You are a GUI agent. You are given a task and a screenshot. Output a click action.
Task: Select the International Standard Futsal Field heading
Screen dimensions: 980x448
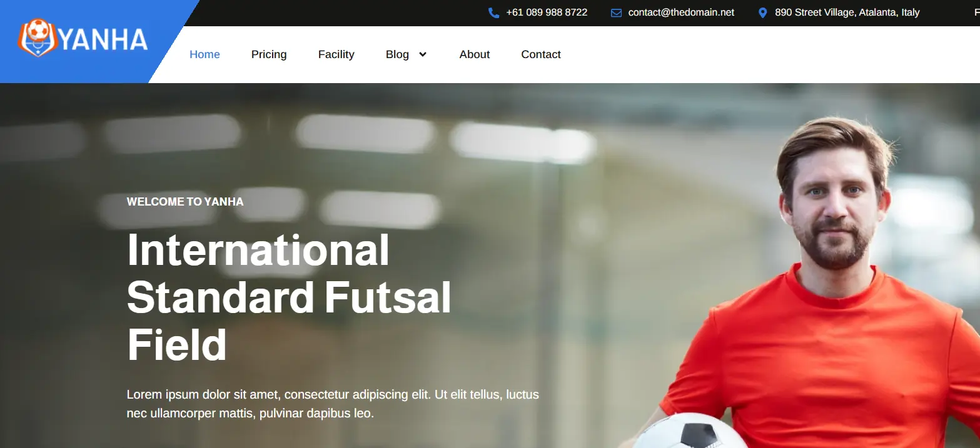point(289,297)
